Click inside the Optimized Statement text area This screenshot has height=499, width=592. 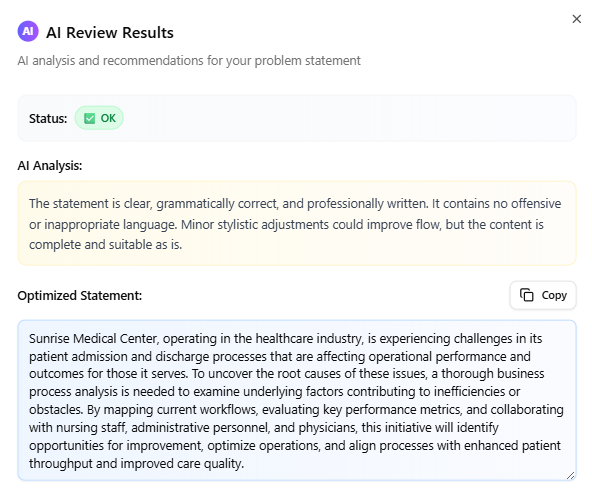coord(297,400)
